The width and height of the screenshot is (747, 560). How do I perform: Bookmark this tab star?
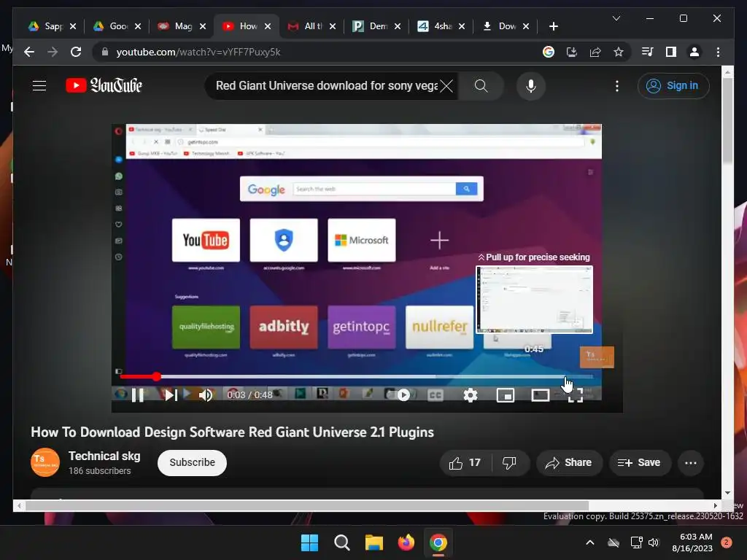point(619,52)
